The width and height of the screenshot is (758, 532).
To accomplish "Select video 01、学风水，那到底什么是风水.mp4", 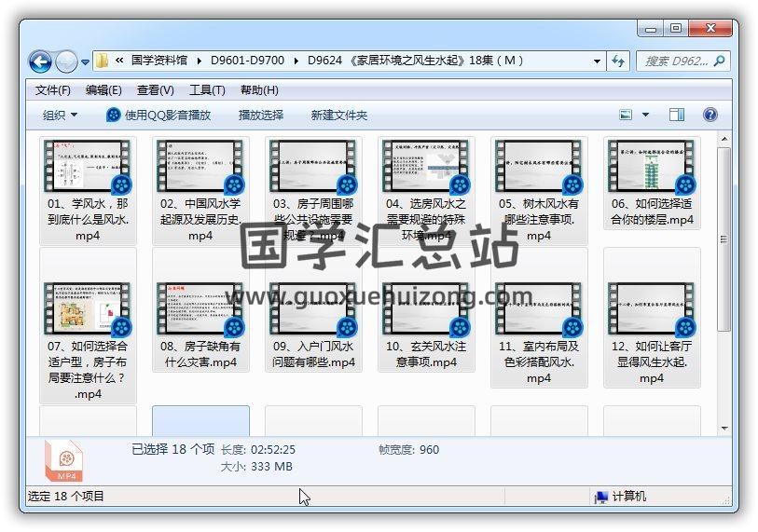I will coord(88,190).
